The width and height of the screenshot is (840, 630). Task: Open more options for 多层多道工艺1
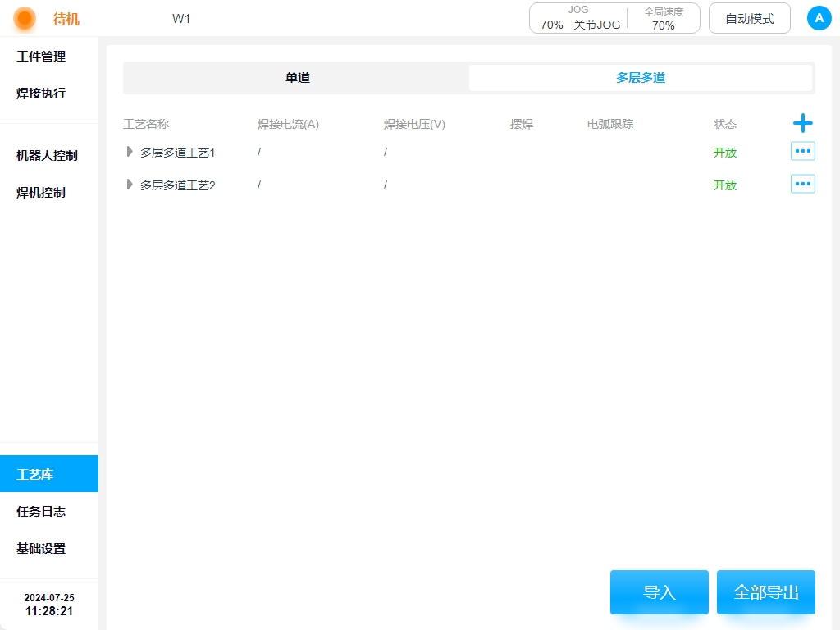(802, 151)
